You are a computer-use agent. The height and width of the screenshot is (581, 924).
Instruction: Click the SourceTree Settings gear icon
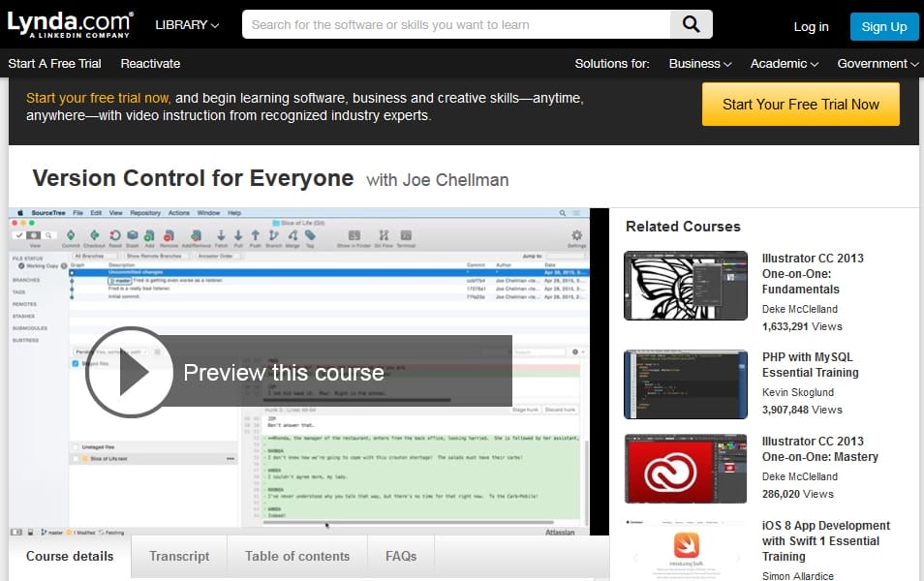(x=576, y=235)
